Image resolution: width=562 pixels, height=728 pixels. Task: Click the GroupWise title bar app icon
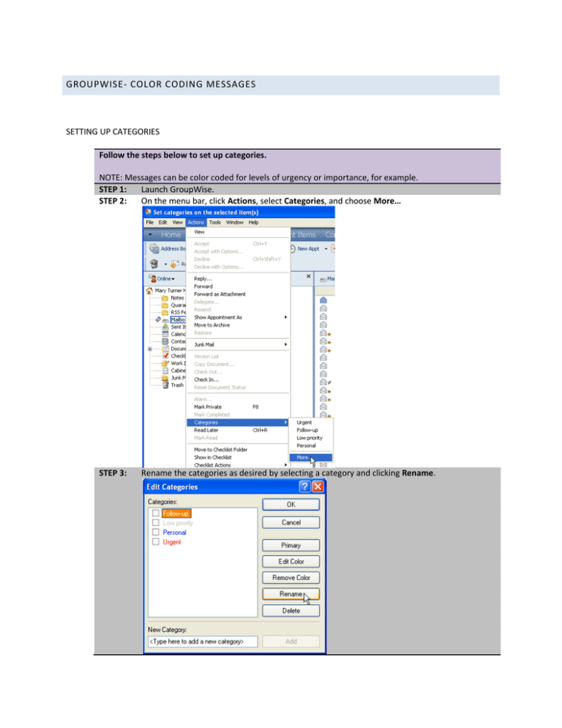(148, 212)
